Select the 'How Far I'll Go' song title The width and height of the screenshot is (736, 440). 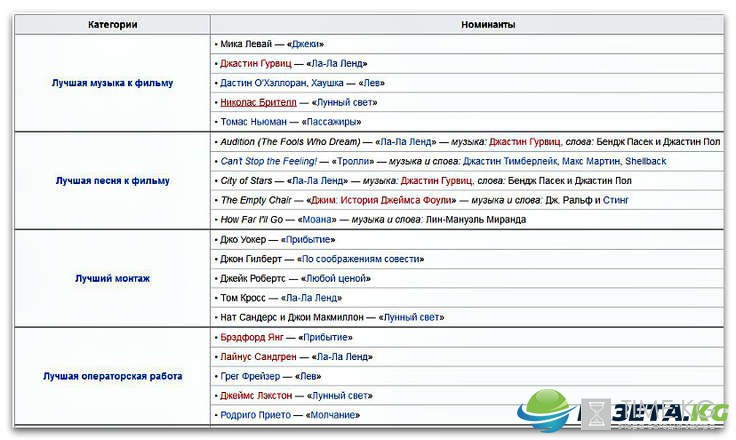click(x=252, y=220)
